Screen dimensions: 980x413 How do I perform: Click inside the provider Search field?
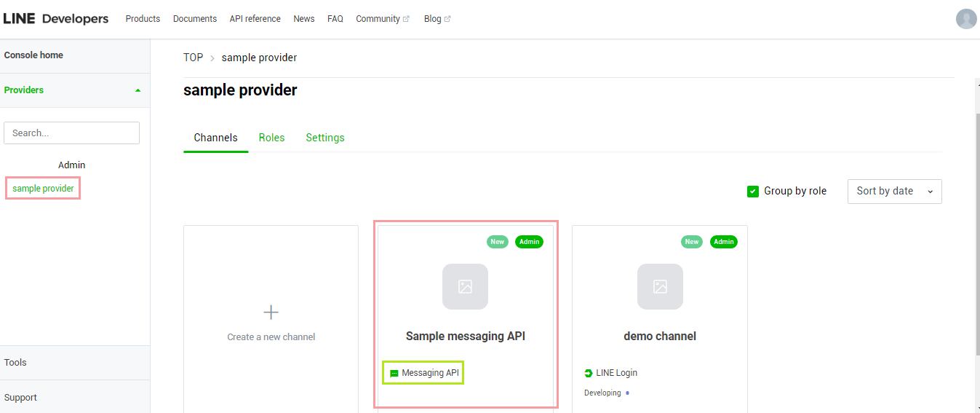point(71,133)
